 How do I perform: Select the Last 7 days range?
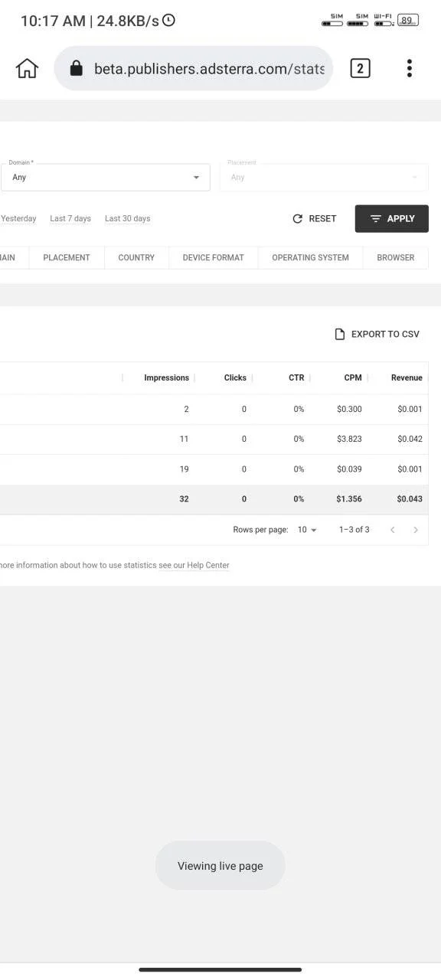(70, 218)
